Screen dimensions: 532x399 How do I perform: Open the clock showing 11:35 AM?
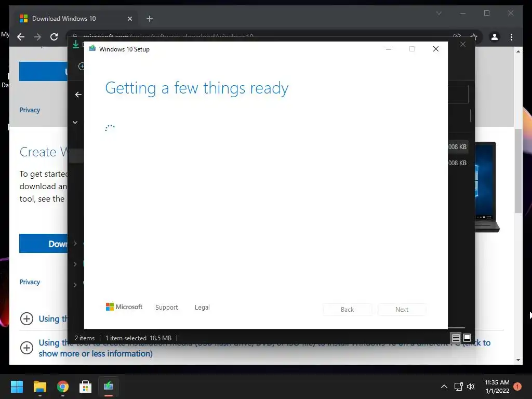coord(497,387)
